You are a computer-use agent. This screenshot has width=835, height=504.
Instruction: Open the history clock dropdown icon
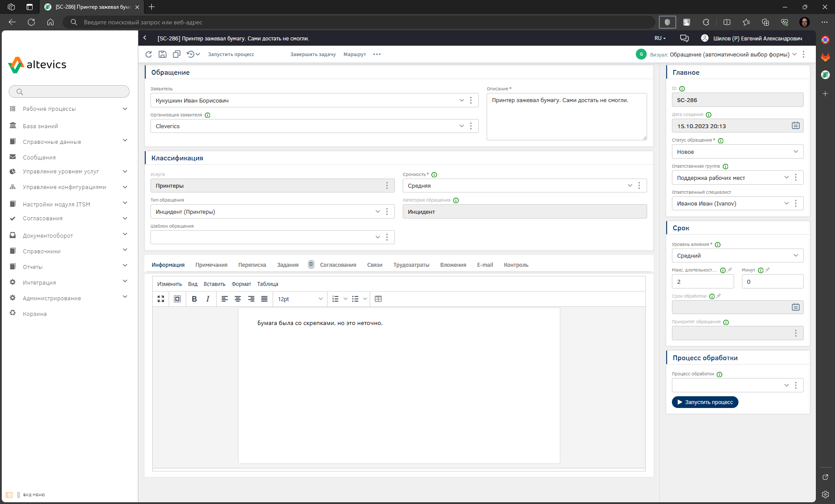193,54
